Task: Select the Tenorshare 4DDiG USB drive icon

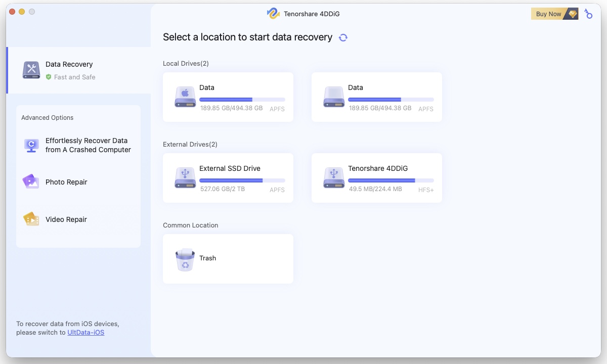Action: (334, 177)
